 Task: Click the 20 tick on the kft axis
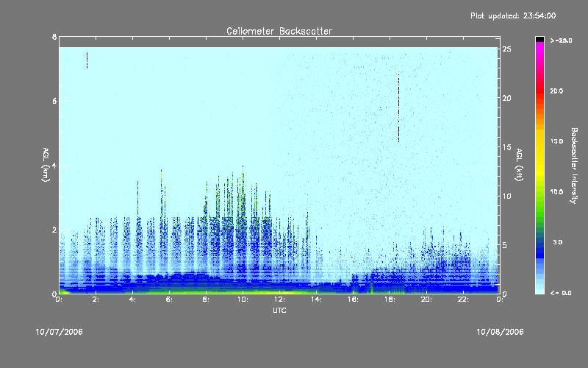506,98
